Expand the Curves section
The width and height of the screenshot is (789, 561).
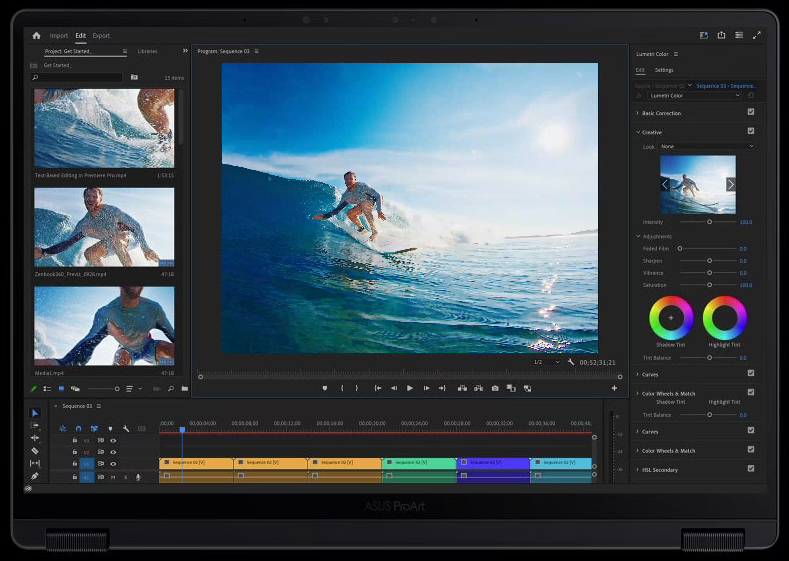click(x=650, y=374)
